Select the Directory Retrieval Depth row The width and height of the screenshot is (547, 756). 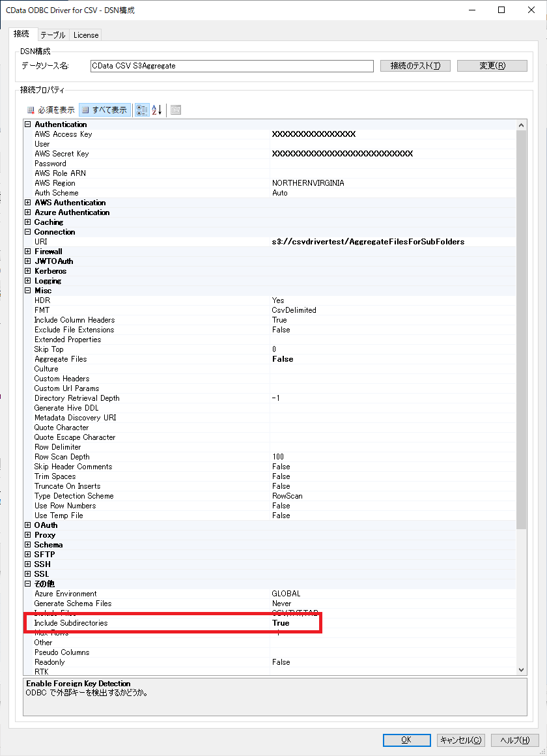(273, 398)
